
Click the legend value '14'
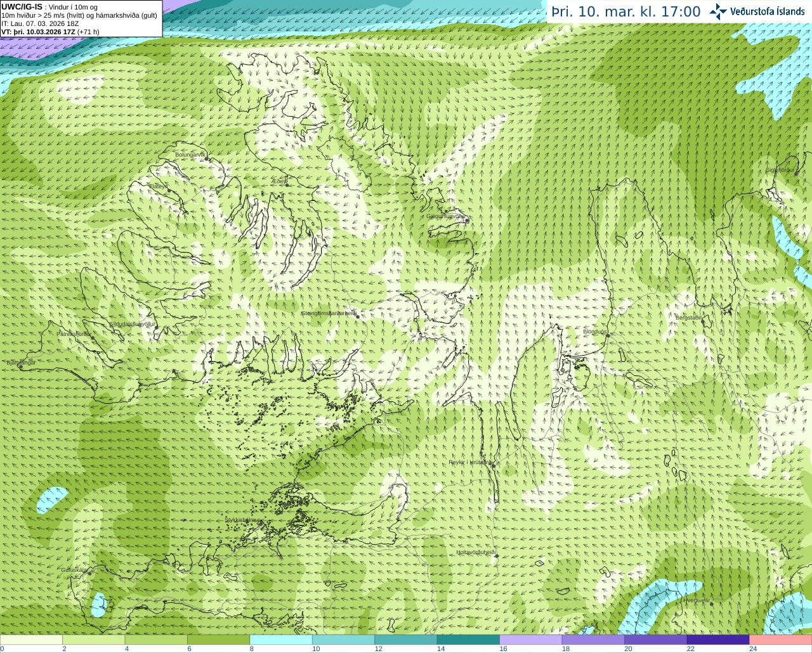tap(441, 649)
